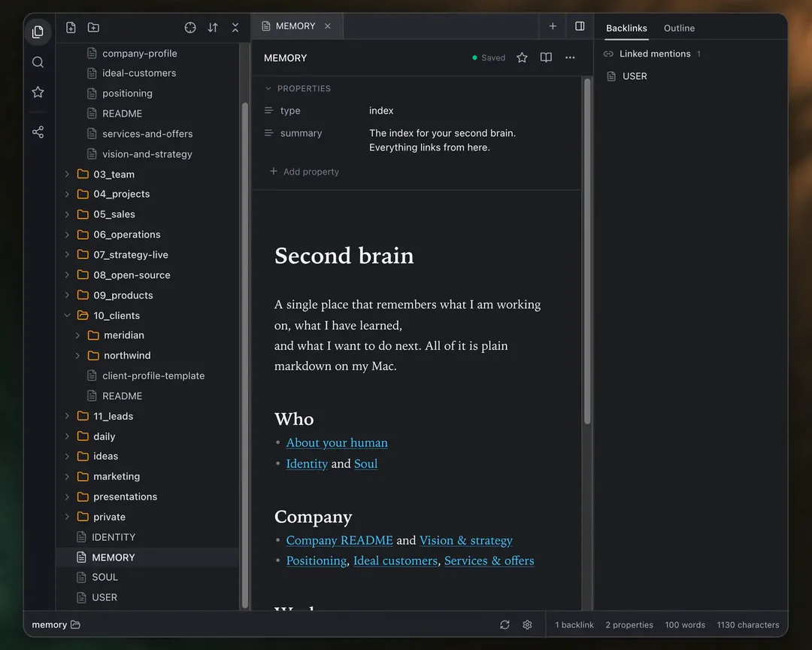Open the company-profile note
The width and height of the screenshot is (812, 650).
point(140,53)
